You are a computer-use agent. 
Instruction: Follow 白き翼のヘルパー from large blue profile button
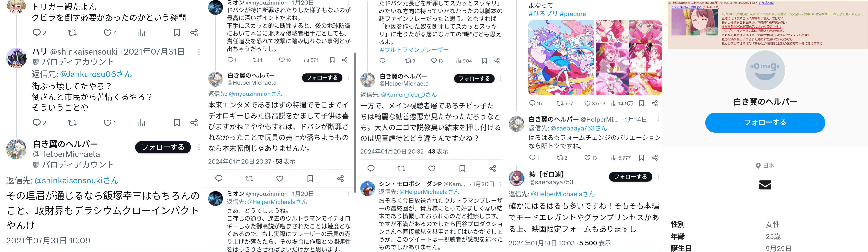coord(765,122)
